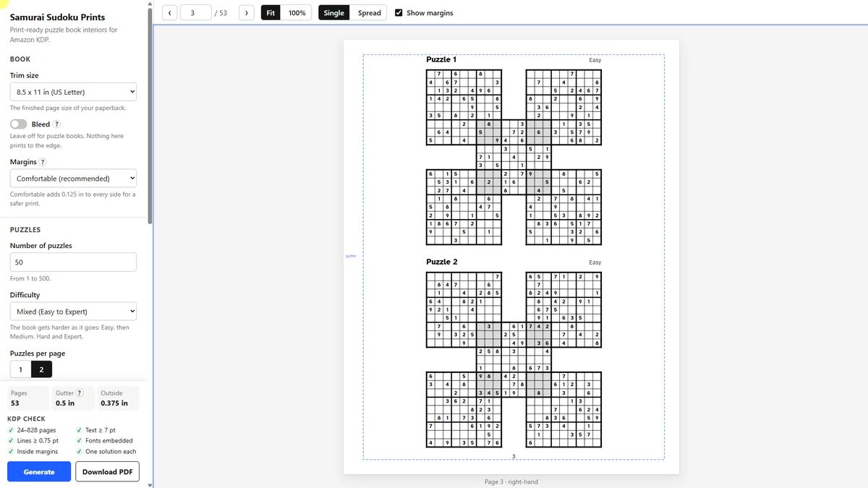Open the Trim size dropdown
The width and height of the screenshot is (868, 488).
coord(73,92)
